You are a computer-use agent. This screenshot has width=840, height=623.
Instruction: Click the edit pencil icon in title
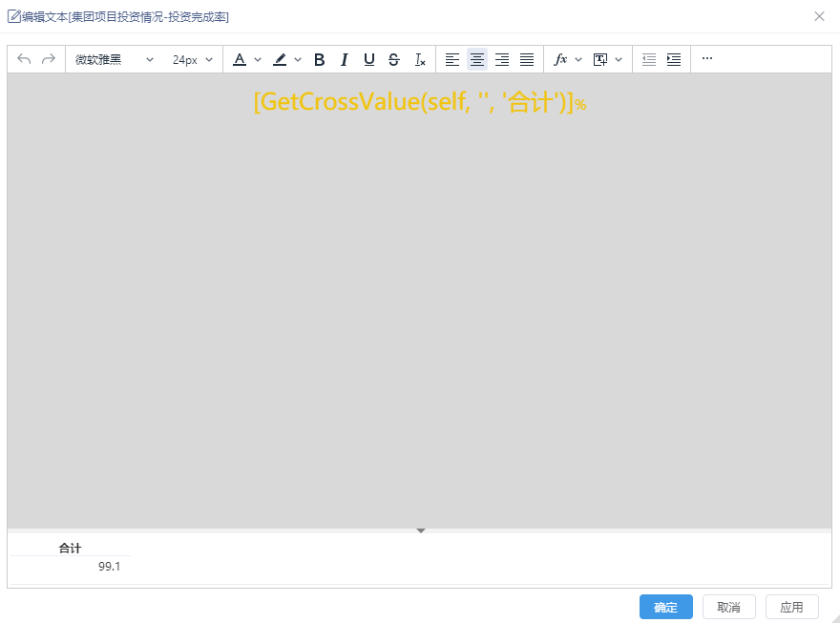click(14, 16)
